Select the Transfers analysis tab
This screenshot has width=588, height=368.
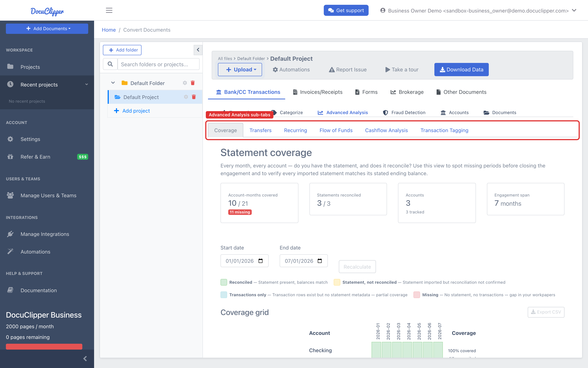click(x=261, y=130)
